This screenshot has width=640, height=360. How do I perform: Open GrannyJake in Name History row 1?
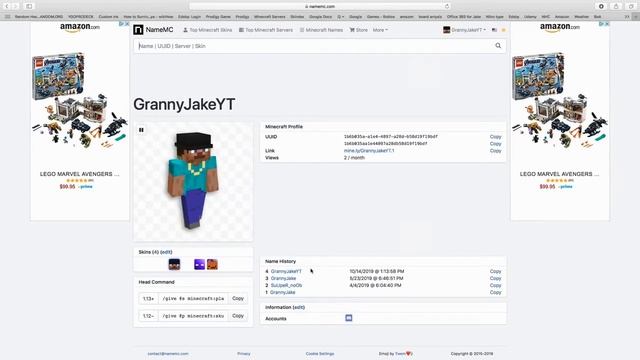[x=283, y=292]
